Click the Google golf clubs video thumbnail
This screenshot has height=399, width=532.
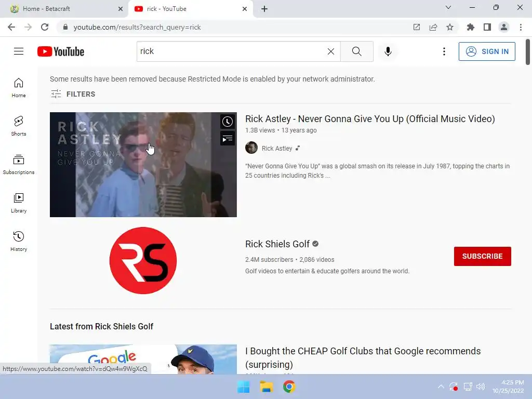pyautogui.click(x=143, y=360)
